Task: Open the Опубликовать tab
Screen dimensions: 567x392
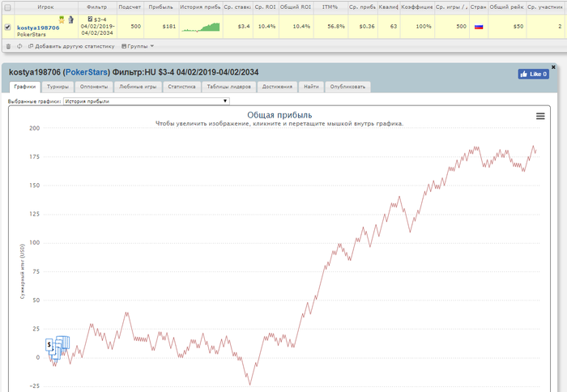Action: click(x=347, y=87)
